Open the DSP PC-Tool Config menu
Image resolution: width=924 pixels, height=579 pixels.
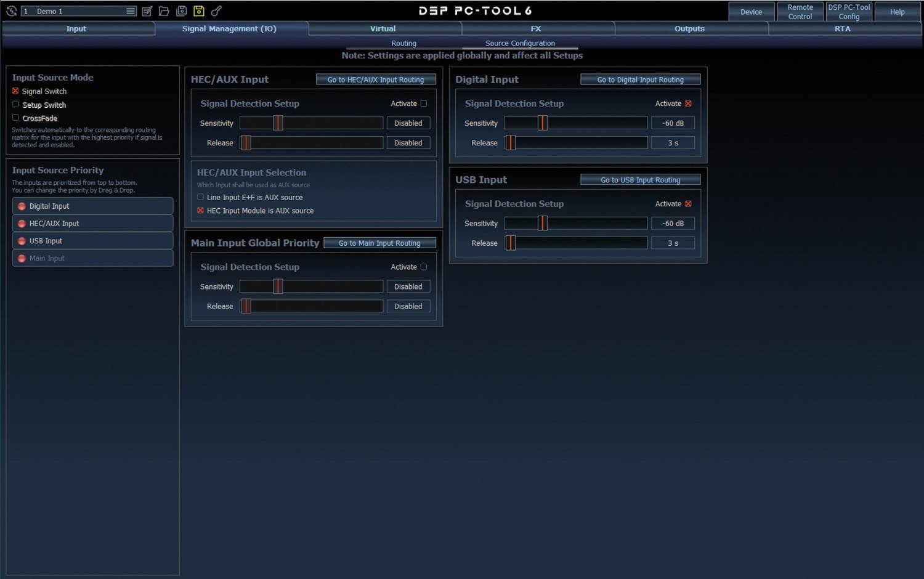(848, 12)
